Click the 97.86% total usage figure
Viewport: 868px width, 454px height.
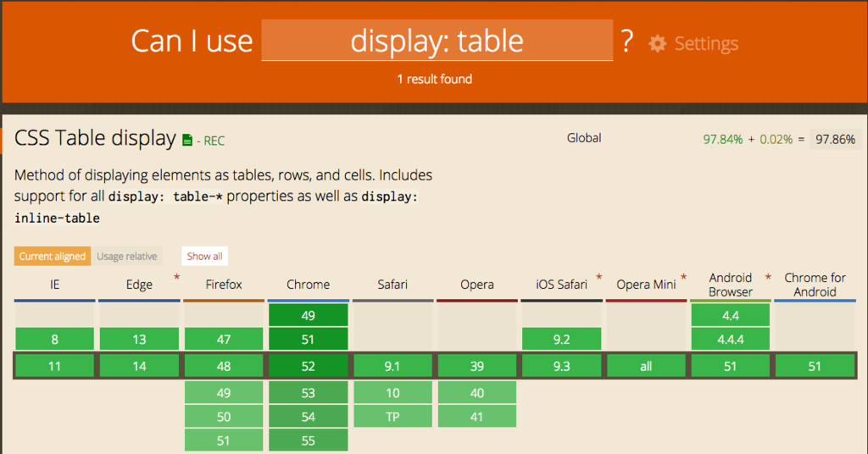tap(835, 140)
